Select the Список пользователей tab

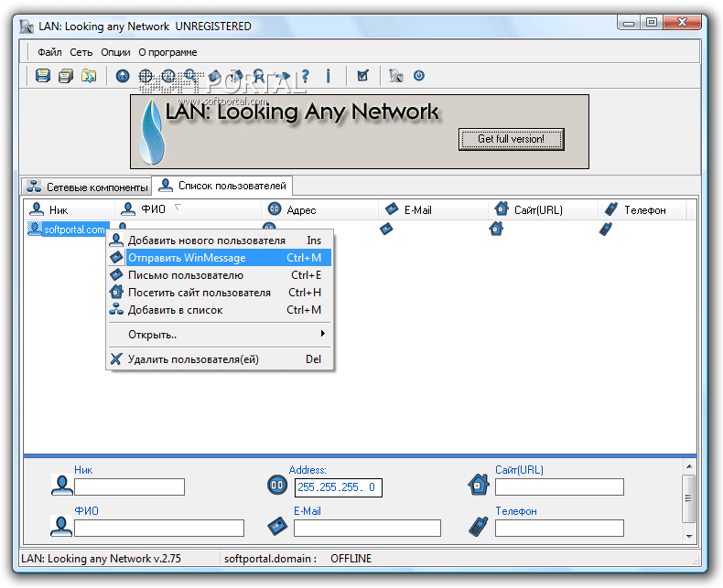[222, 186]
